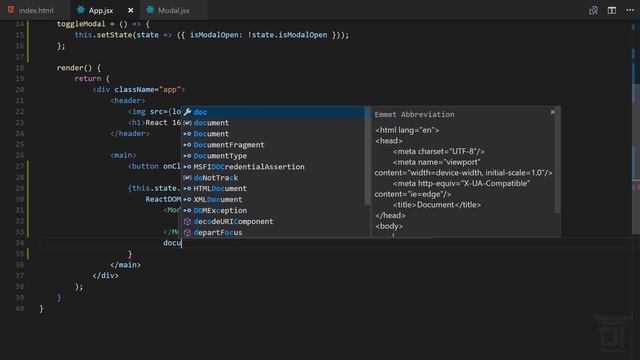Accept the 'doc' Emmet suggestion
Screen dimensions: 640x360
point(273,112)
